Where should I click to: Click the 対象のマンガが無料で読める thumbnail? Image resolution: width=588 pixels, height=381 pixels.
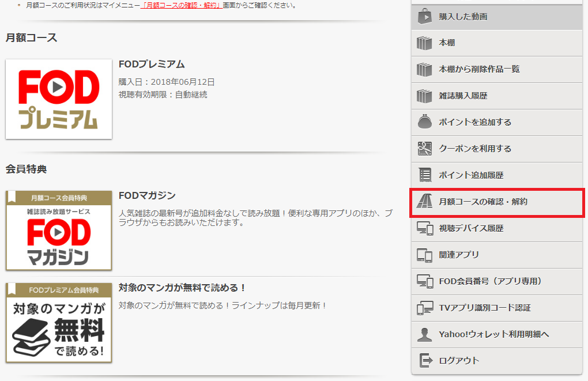[x=59, y=323]
